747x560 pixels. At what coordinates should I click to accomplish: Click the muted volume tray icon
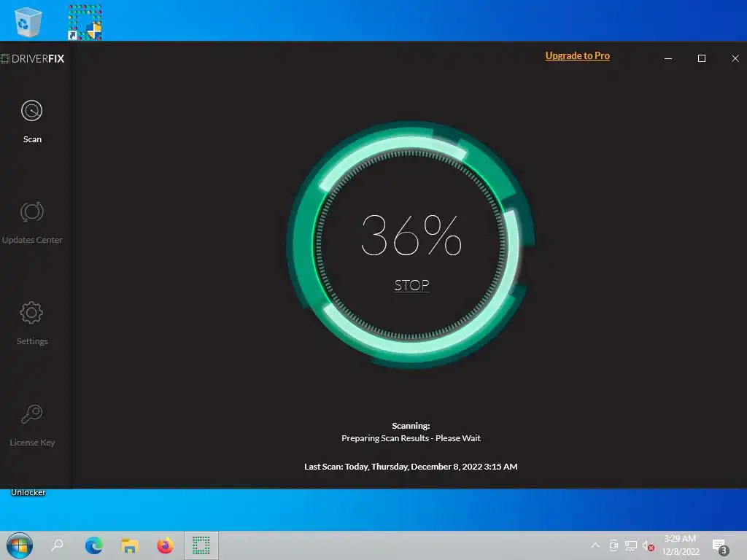[648, 546]
